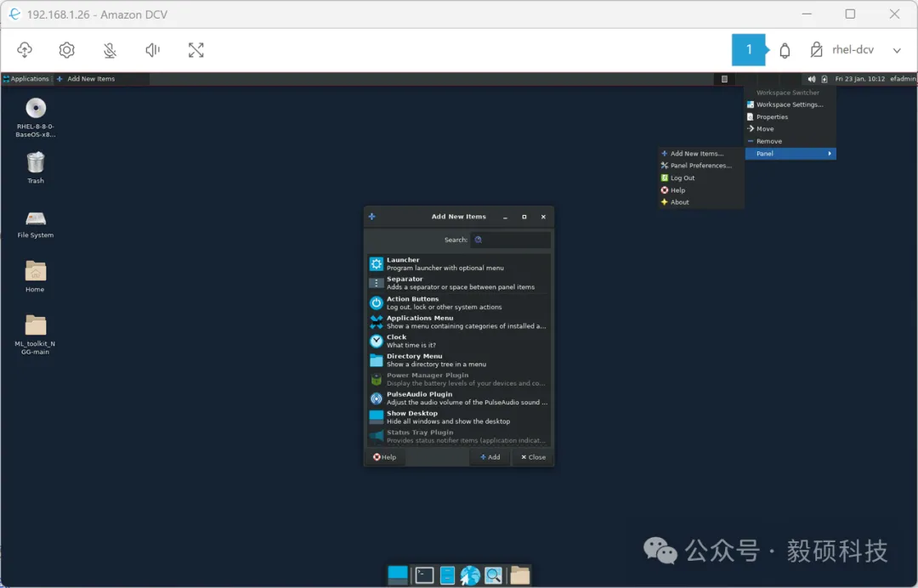Open the DCV notifications bell
The height and width of the screenshot is (588, 918).
[785, 50]
